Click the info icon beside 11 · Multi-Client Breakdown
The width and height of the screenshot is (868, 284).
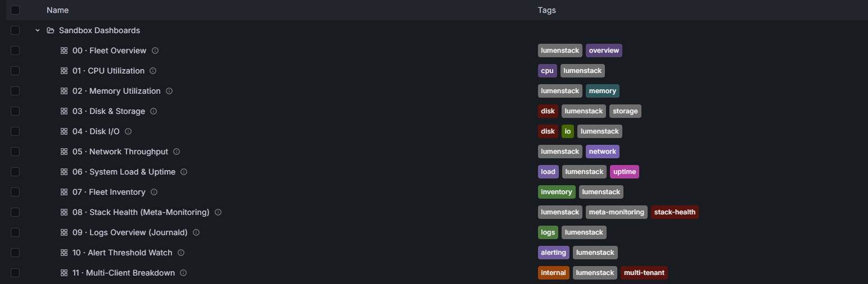click(x=183, y=273)
